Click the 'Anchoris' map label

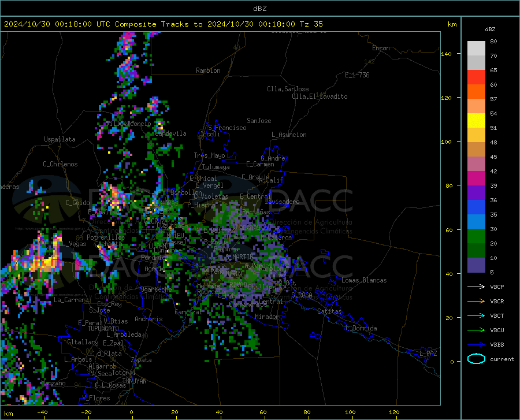pyautogui.click(x=148, y=319)
